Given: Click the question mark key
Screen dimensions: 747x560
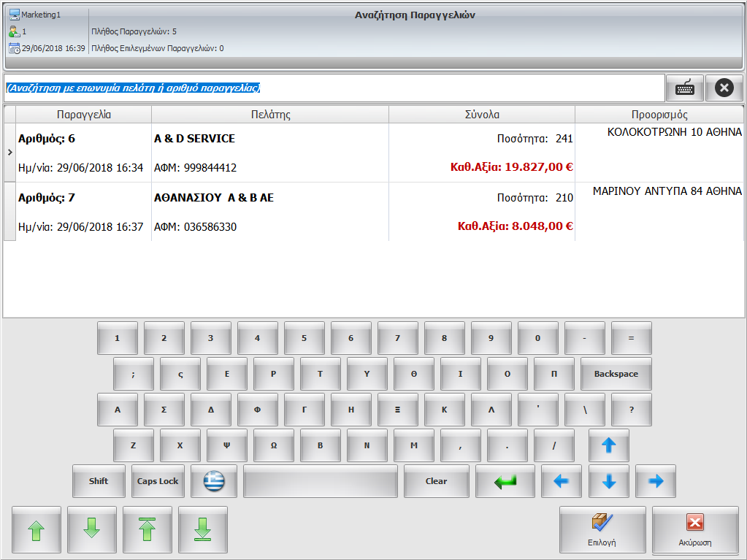Looking at the screenshot, I should pos(631,410).
